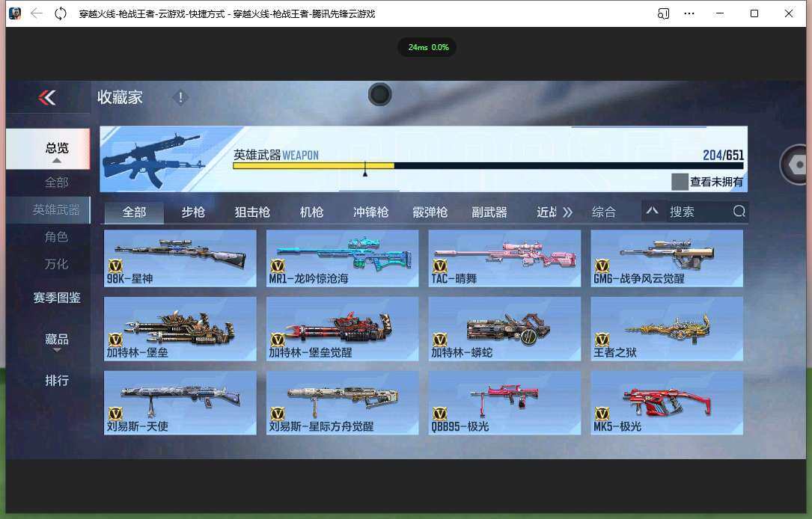Image resolution: width=812 pixels, height=519 pixels.
Task: Open the 刘易斯-星际方舟觉醒 weapon card
Action: point(342,402)
